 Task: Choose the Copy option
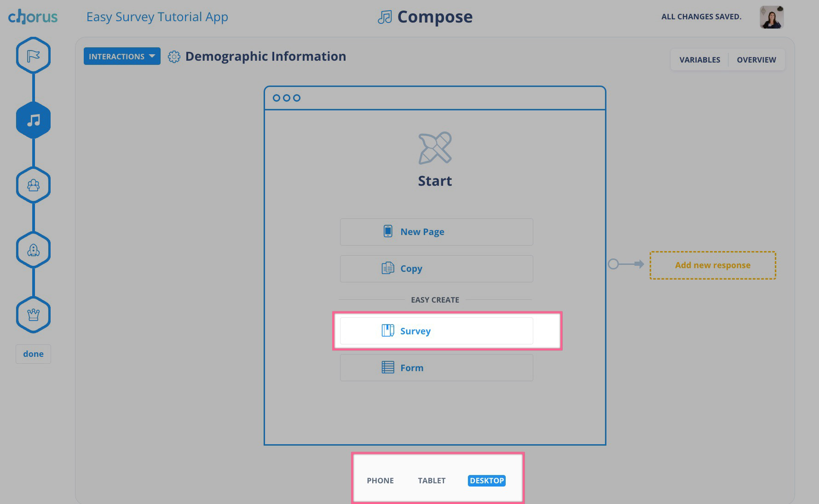click(x=436, y=269)
